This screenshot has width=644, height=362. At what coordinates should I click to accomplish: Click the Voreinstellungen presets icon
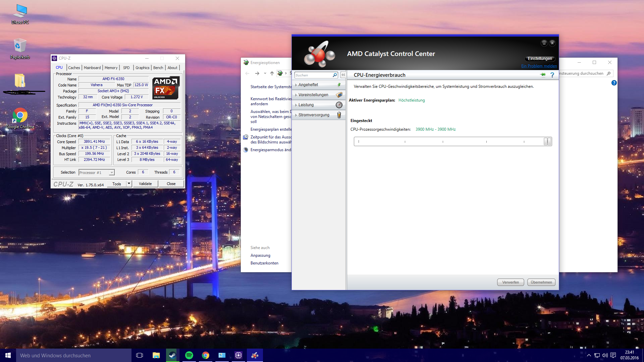339,95
